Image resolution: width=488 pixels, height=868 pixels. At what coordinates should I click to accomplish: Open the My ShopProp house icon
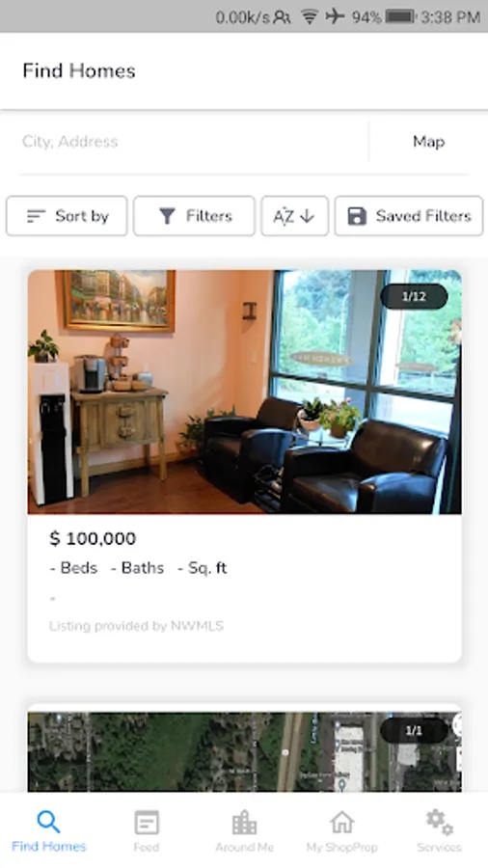point(342,822)
